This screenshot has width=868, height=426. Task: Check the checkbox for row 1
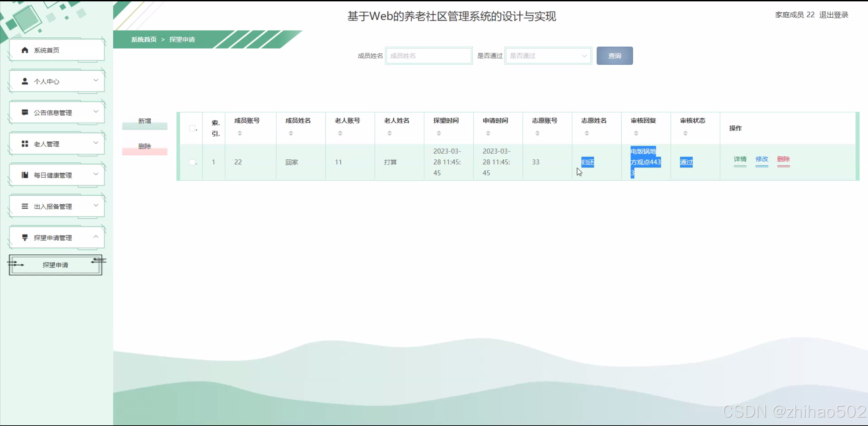(x=192, y=162)
